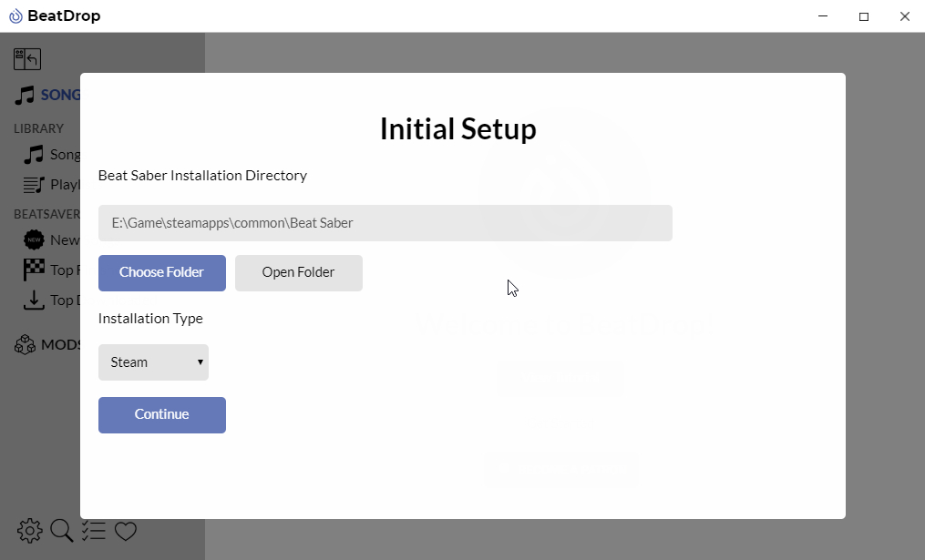
Task: Click Continue to finish initial setup
Action: click(161, 415)
